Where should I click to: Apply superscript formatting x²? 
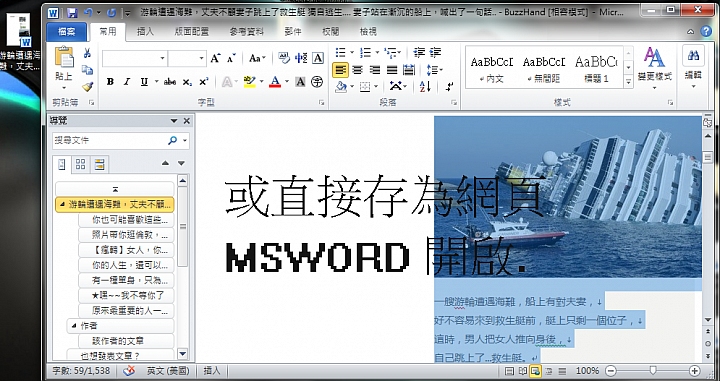click(203, 82)
